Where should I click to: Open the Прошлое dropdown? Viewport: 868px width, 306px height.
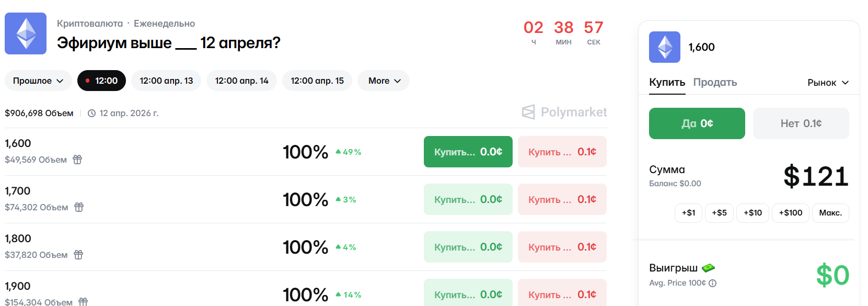[x=38, y=81]
